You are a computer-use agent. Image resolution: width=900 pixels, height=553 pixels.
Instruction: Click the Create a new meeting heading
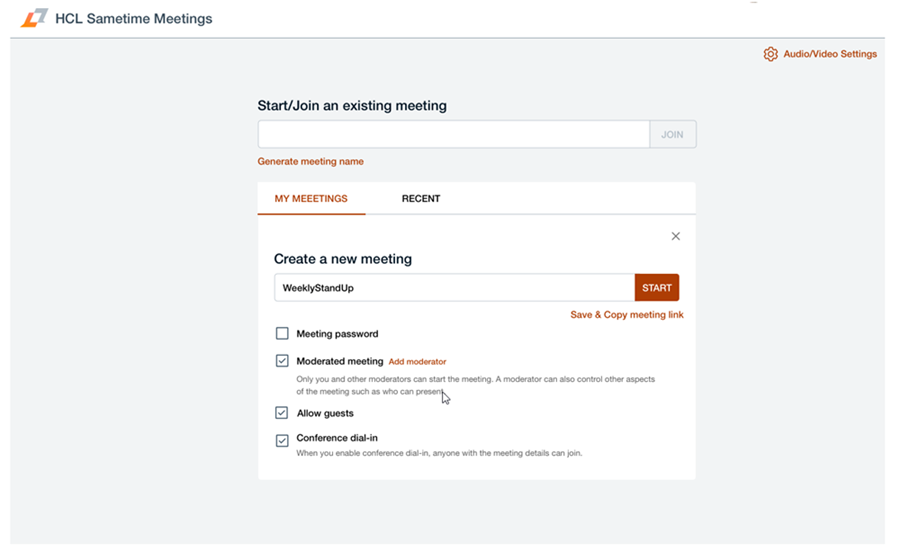343,259
